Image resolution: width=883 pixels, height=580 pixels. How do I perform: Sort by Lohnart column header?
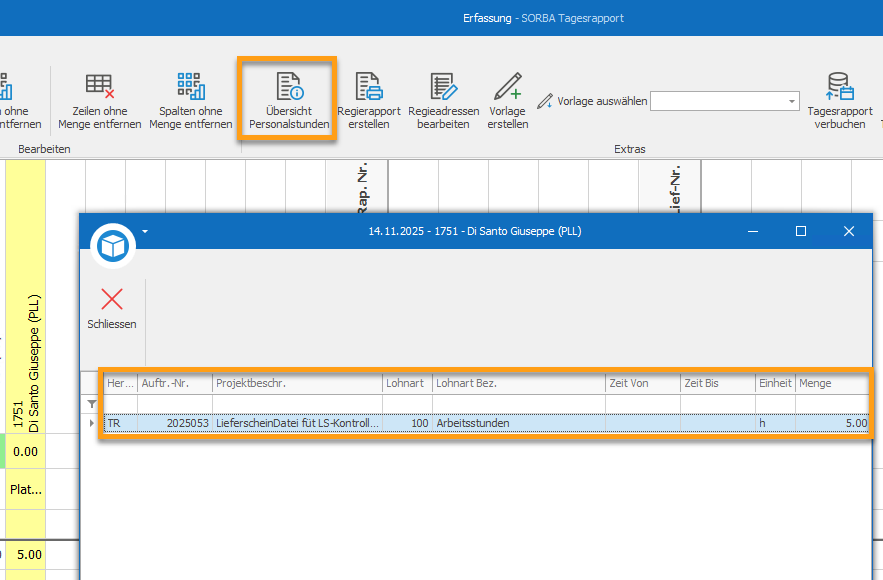(x=407, y=383)
